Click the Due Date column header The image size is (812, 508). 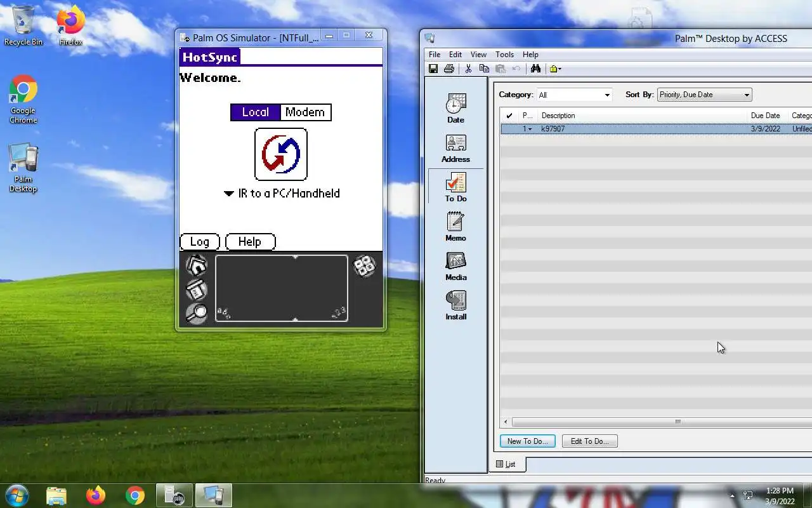(768, 116)
